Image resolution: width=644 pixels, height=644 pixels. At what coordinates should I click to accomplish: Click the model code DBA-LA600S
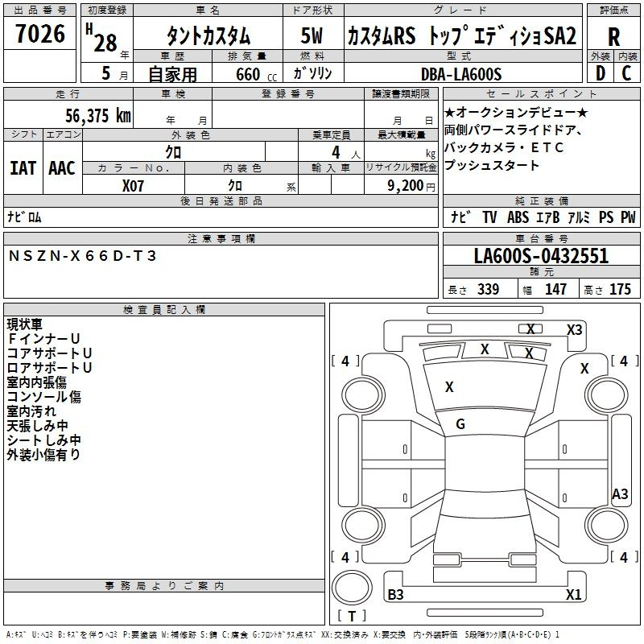click(x=460, y=74)
